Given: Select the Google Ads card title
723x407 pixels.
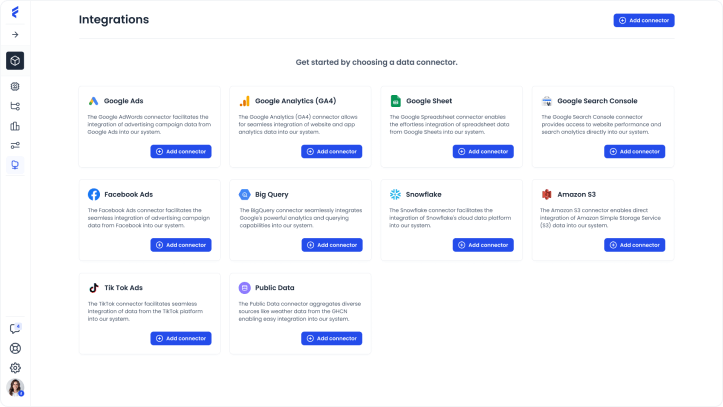Looking at the screenshot, I should click(124, 101).
